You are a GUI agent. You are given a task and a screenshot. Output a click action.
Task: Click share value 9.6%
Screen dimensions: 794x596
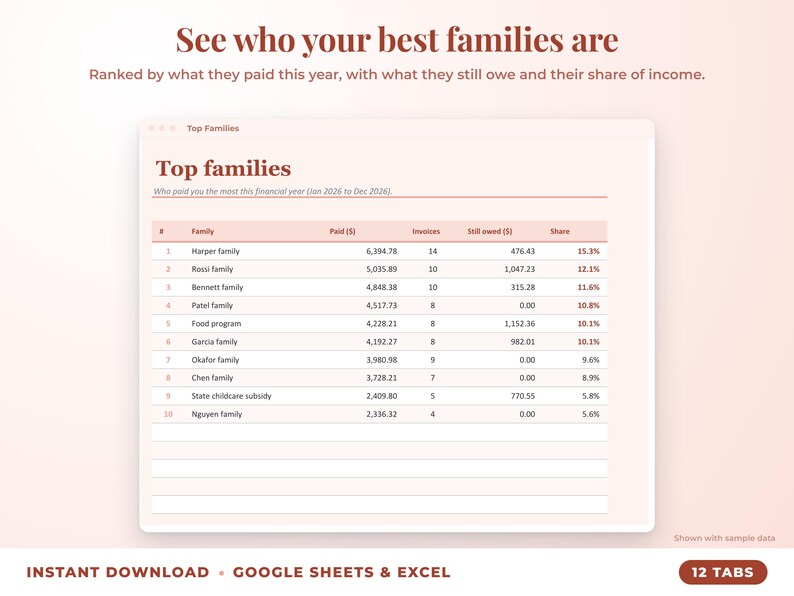(590, 360)
